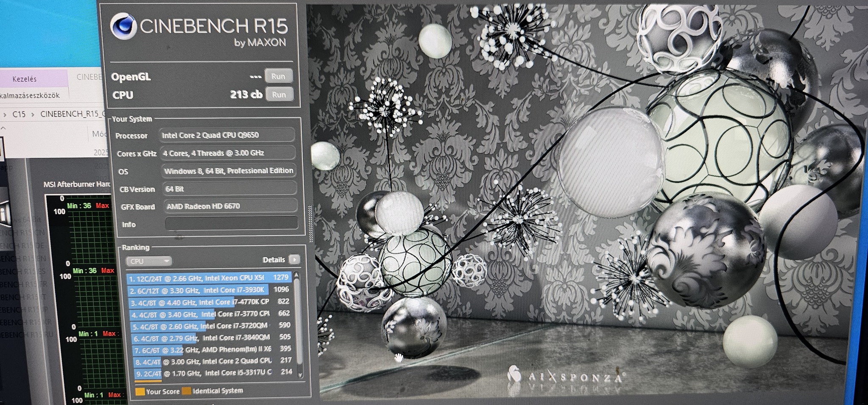
Task: Click the Info input field
Action: [x=231, y=224]
